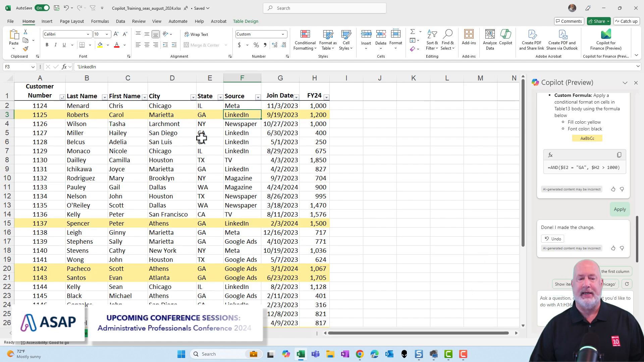Undo the Copilot change
The width and height of the screenshot is (644, 362).
552,239
